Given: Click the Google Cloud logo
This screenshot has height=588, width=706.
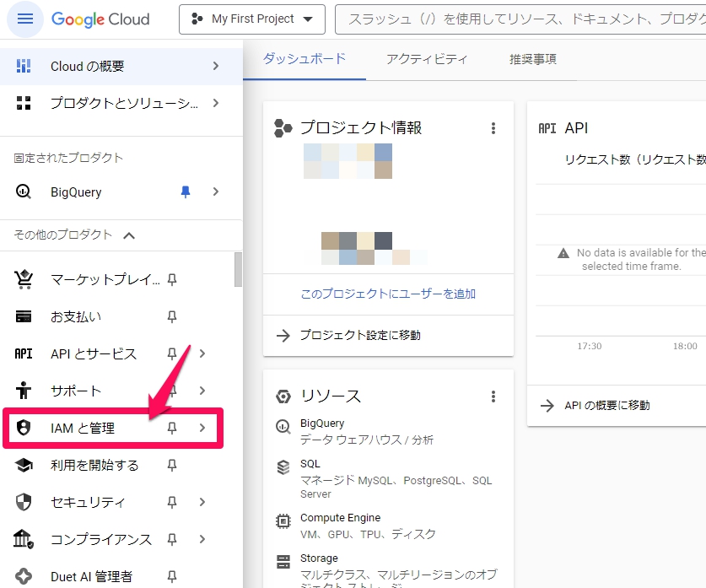Looking at the screenshot, I should [100, 19].
